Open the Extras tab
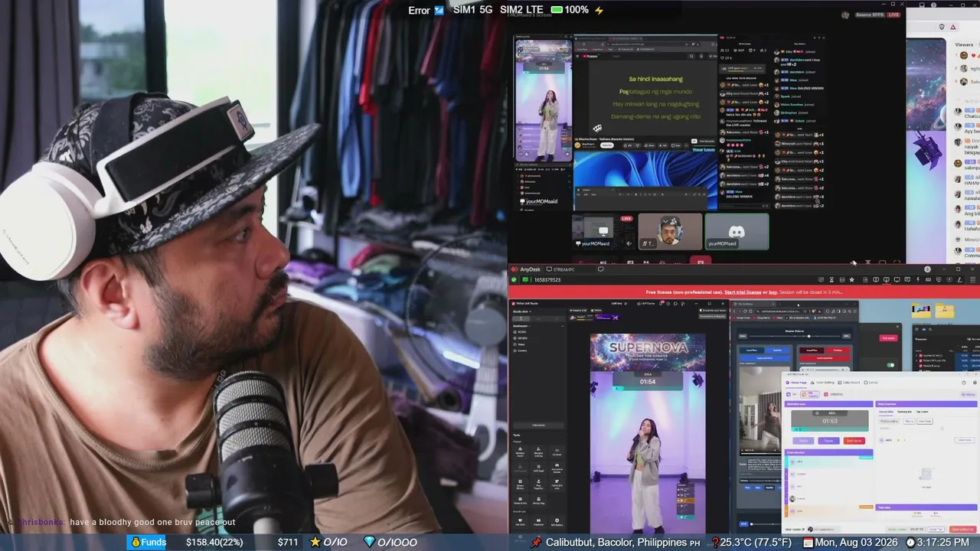Screen dimensions: 980x551 tap(871, 382)
